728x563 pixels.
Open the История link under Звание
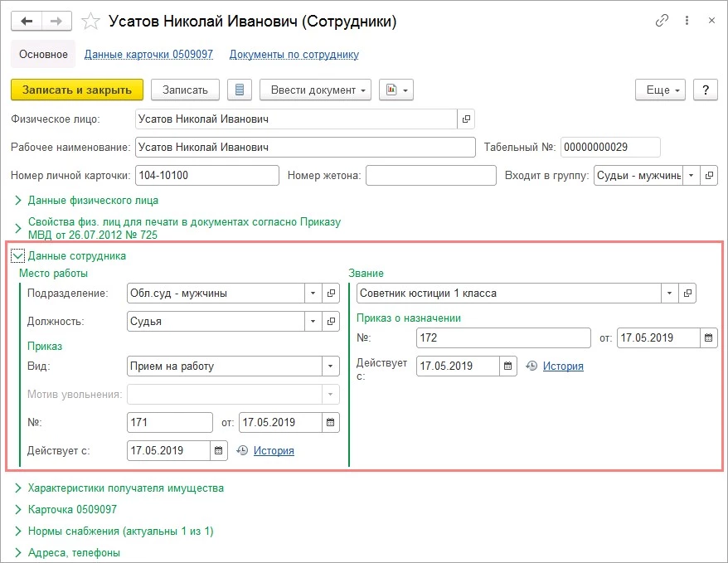[x=563, y=366]
